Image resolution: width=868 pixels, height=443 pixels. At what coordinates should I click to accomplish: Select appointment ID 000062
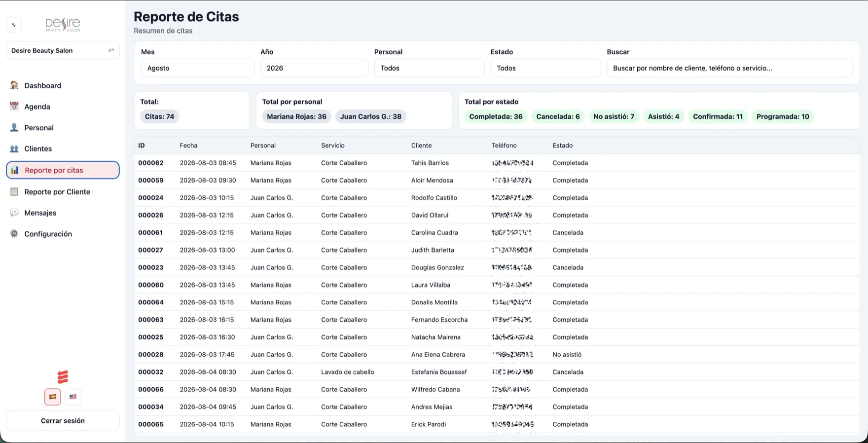(x=151, y=163)
